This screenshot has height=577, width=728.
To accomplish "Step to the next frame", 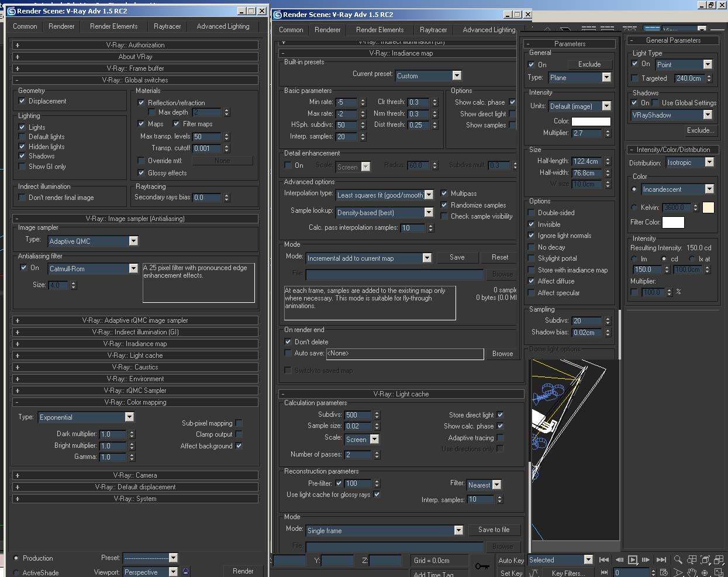I will pyautogui.click(x=646, y=560).
